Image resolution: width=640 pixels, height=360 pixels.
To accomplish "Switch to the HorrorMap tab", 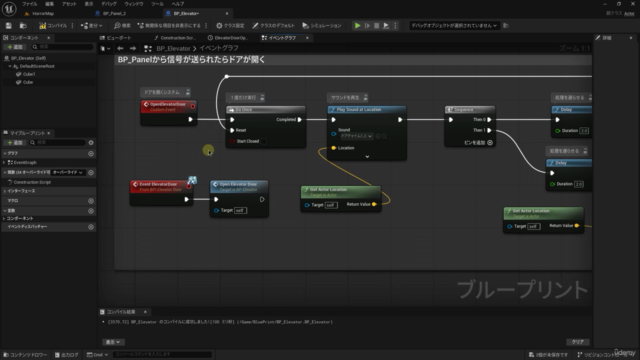I will (x=43, y=13).
